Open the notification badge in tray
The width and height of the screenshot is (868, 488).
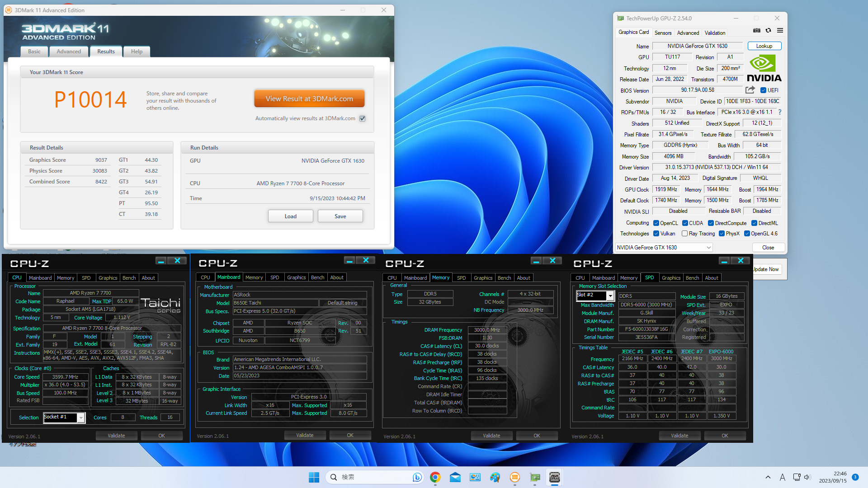click(x=855, y=477)
